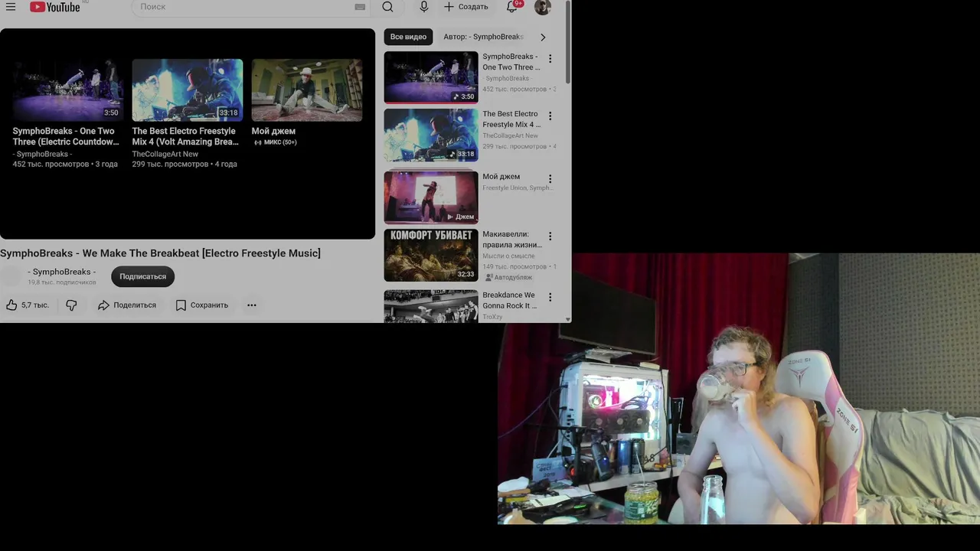Start voice search with the microphone
The width and height of the screenshot is (980, 551).
(424, 7)
